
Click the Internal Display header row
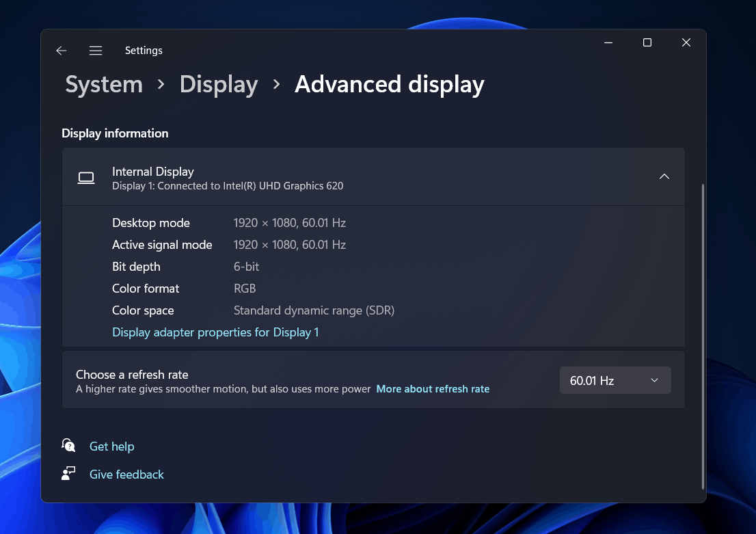374,176
